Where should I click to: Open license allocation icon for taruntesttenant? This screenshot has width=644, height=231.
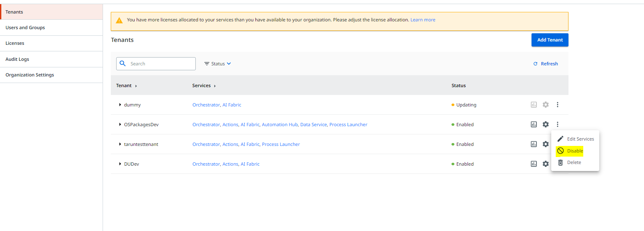[534, 144]
